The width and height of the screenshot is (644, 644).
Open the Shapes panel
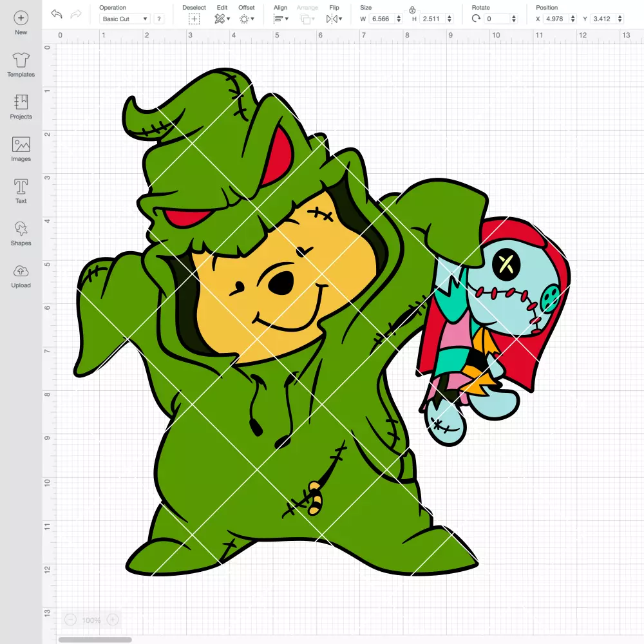pos(21,229)
